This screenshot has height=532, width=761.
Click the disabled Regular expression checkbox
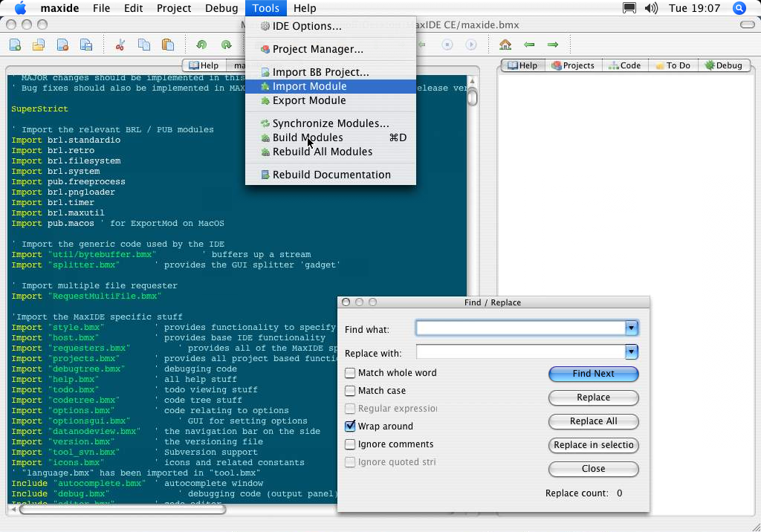pyautogui.click(x=349, y=409)
